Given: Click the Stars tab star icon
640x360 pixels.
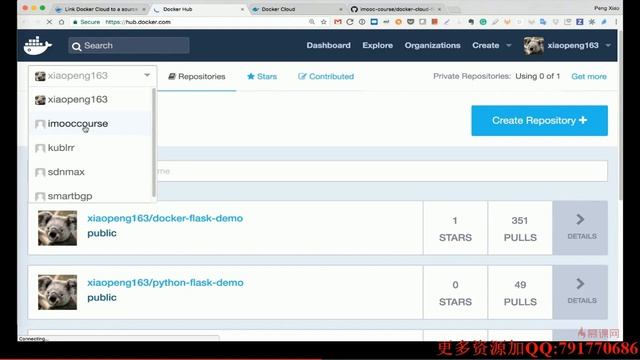Looking at the screenshot, I should pos(251,76).
